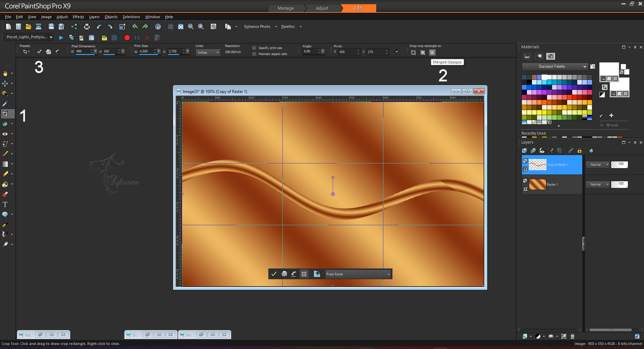Click the Angle input field
644x349 pixels.
coord(310,51)
